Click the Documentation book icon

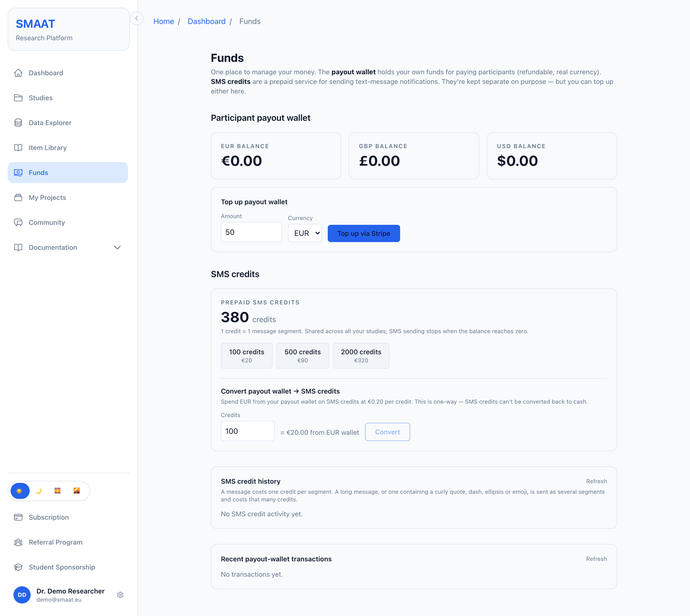[18, 247]
